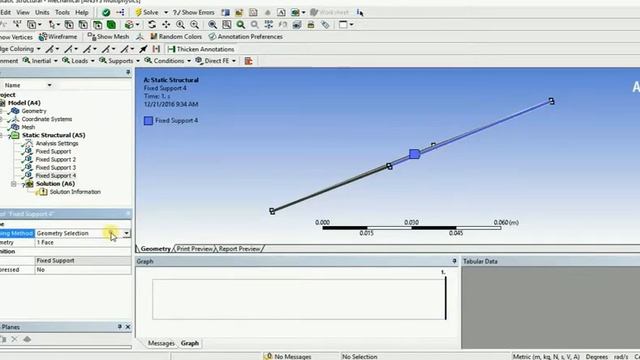Toggle Thicken Annotations
This screenshot has height=360, width=640.
tap(201, 49)
